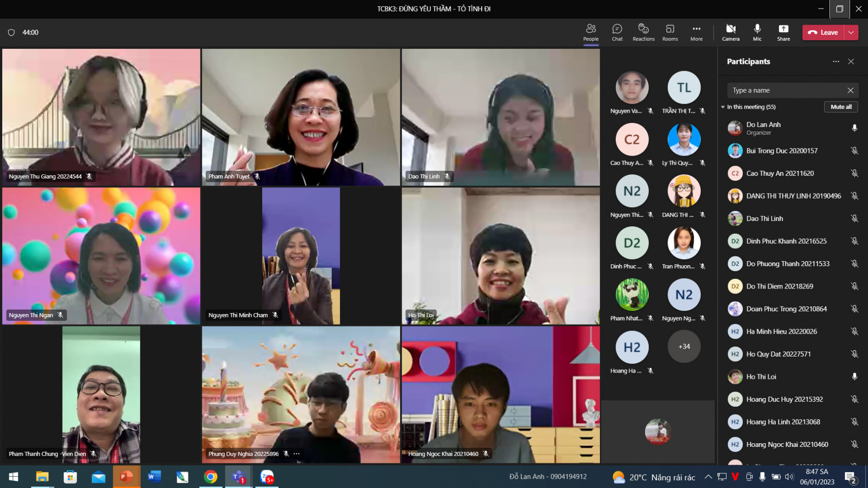Select Doan Phuc Trong 20210864 participant
868x488 pixels.
[793, 309]
